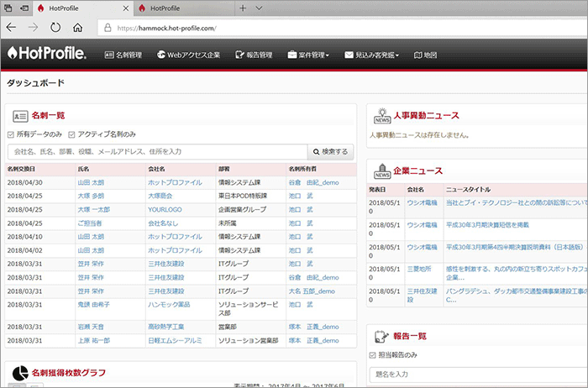The width and height of the screenshot is (588, 388).
Task: Click the map icon beside 地図
Action: coord(417,55)
